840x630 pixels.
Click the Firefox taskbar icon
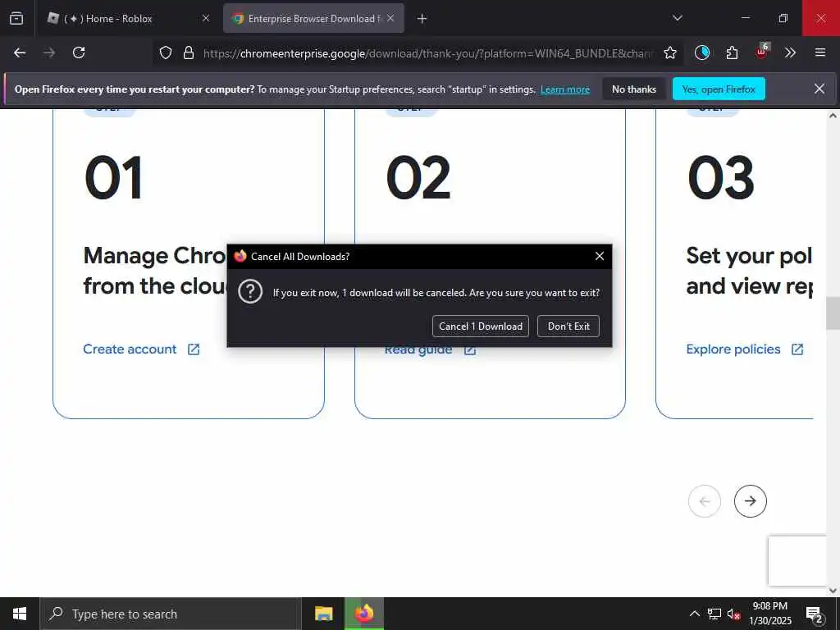pos(364,614)
